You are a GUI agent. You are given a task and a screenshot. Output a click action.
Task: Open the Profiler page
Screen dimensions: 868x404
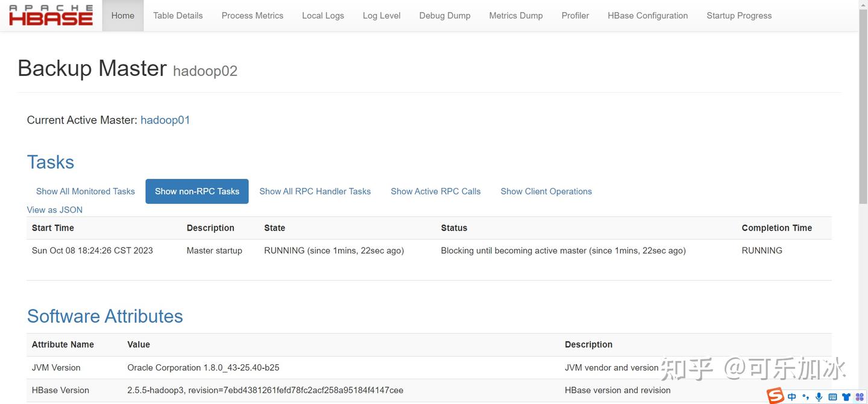pyautogui.click(x=575, y=16)
